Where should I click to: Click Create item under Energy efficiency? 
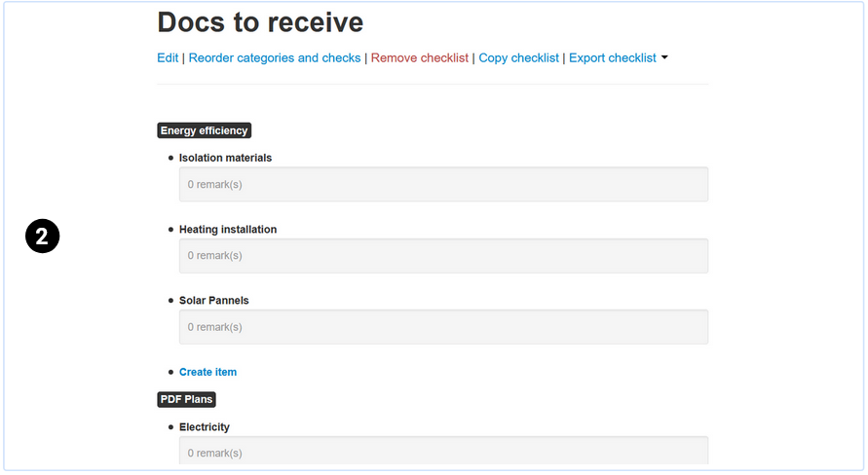[x=208, y=372]
